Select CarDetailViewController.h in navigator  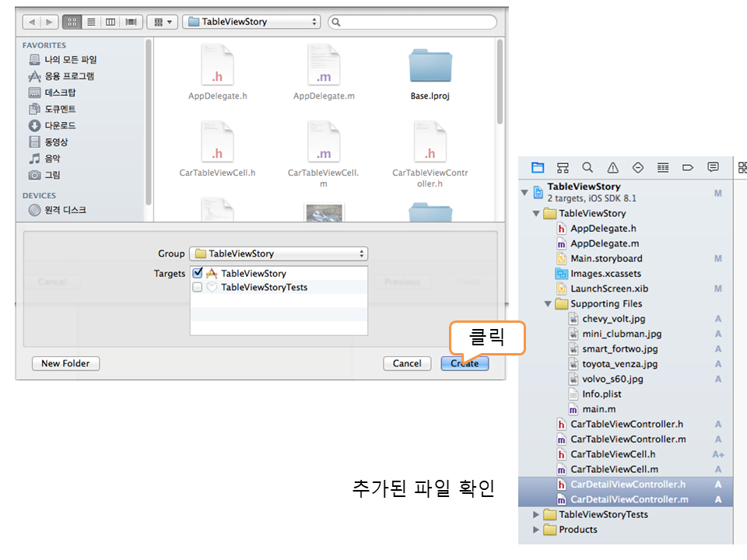click(627, 485)
